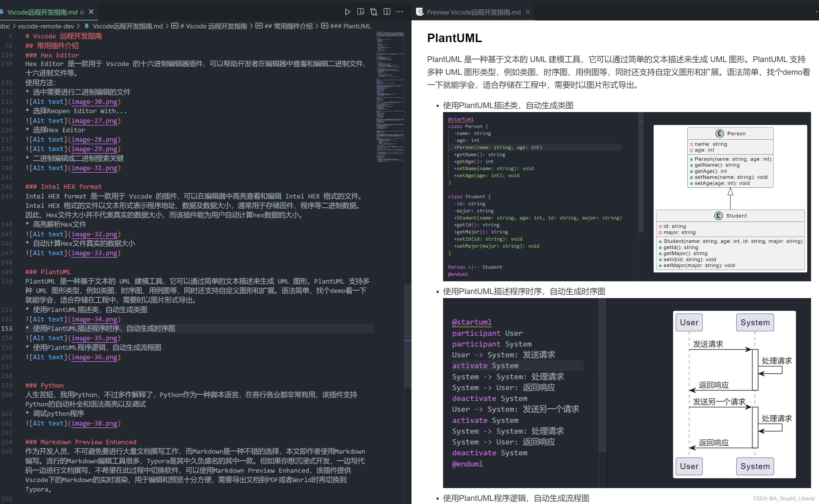819x504 pixels.
Task: Click symbol icon before ## 常用插件介绍 breadcrumb
Action: [x=259, y=26]
